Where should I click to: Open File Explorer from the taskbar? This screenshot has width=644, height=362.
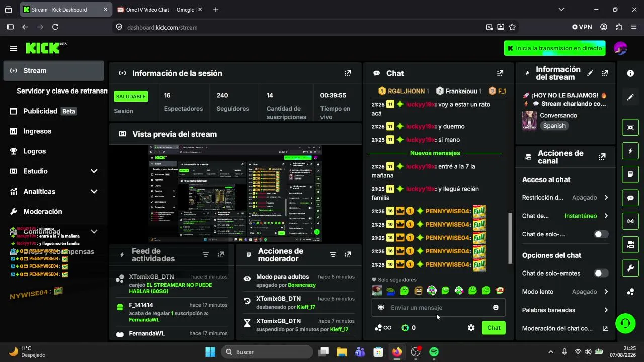[x=342, y=352]
